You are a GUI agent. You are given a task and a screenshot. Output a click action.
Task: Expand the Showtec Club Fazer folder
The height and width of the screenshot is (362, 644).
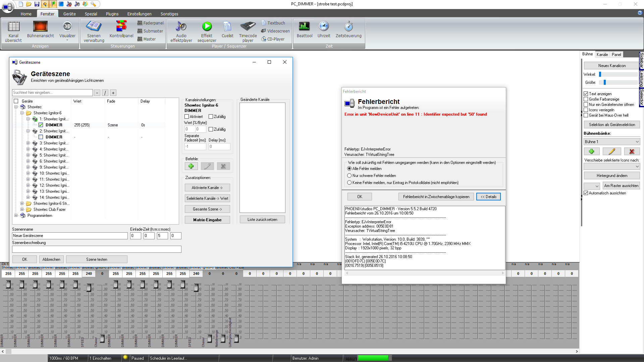tap(22, 209)
